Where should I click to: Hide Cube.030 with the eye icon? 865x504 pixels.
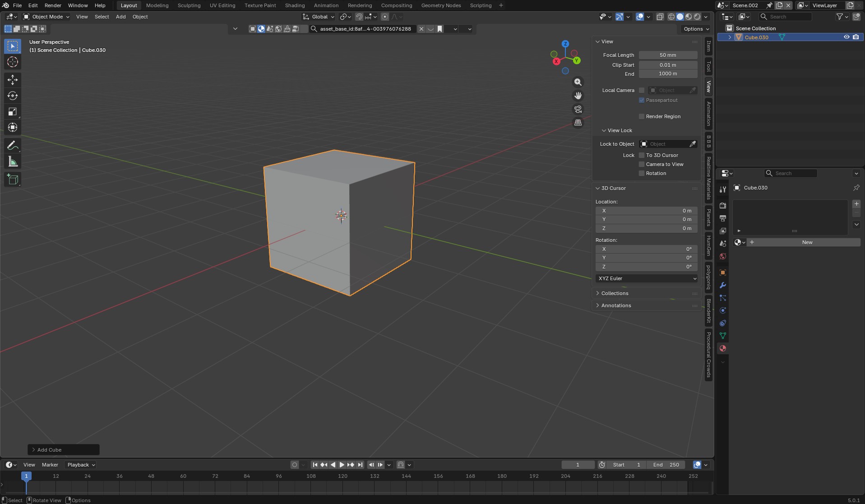[x=846, y=37]
